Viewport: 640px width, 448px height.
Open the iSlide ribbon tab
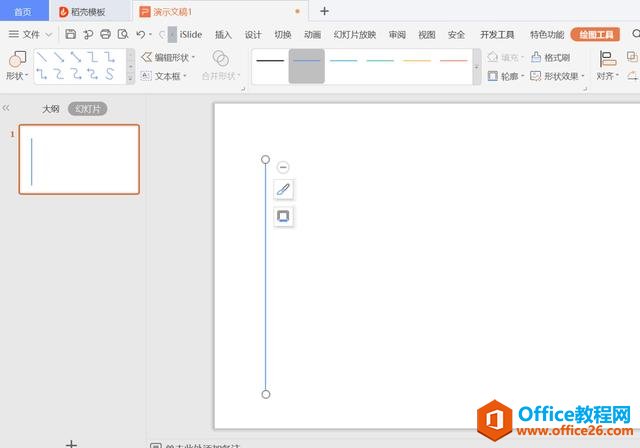(x=191, y=35)
